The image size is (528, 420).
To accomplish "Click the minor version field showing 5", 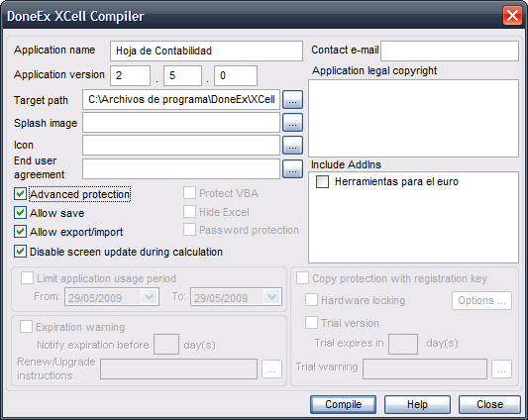I will 182,75.
